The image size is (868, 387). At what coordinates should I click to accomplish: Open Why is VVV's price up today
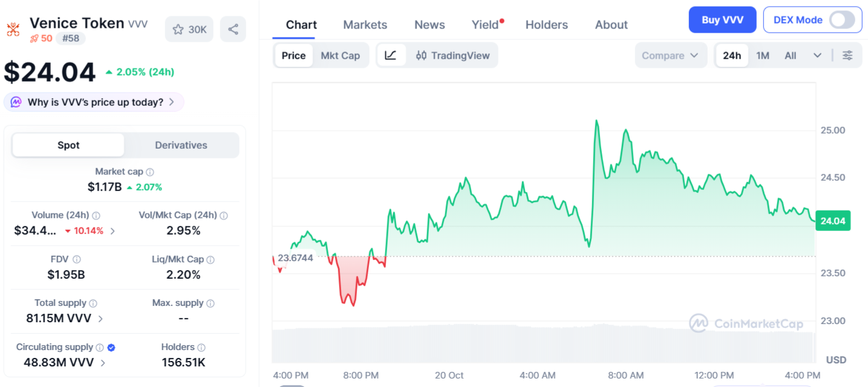pos(94,102)
